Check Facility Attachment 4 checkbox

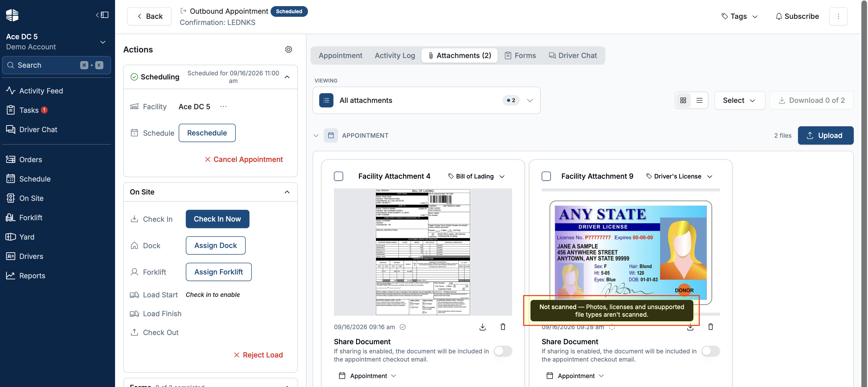[338, 176]
